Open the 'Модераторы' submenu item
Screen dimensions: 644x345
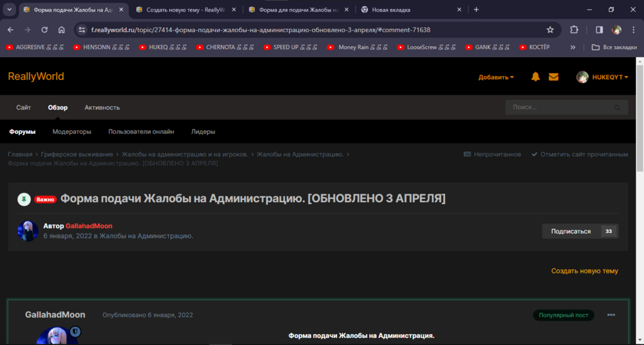tap(72, 132)
